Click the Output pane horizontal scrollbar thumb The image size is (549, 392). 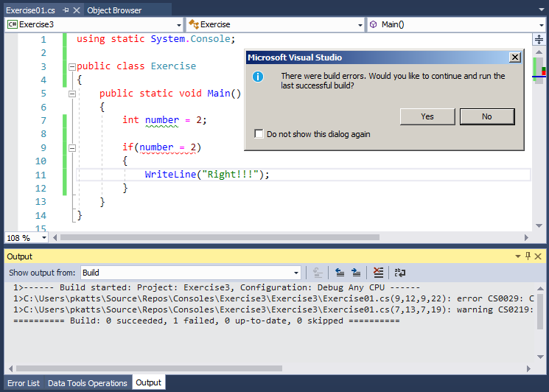(149, 368)
